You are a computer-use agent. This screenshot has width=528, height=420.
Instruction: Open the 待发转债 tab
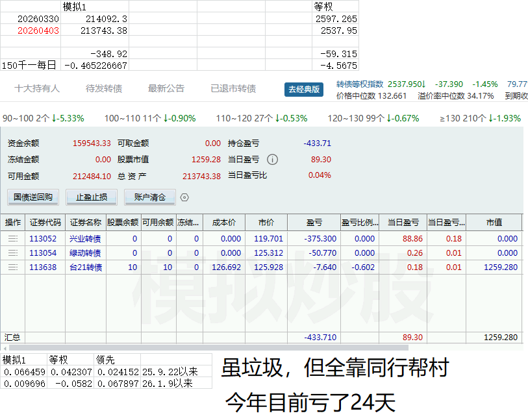104,89
